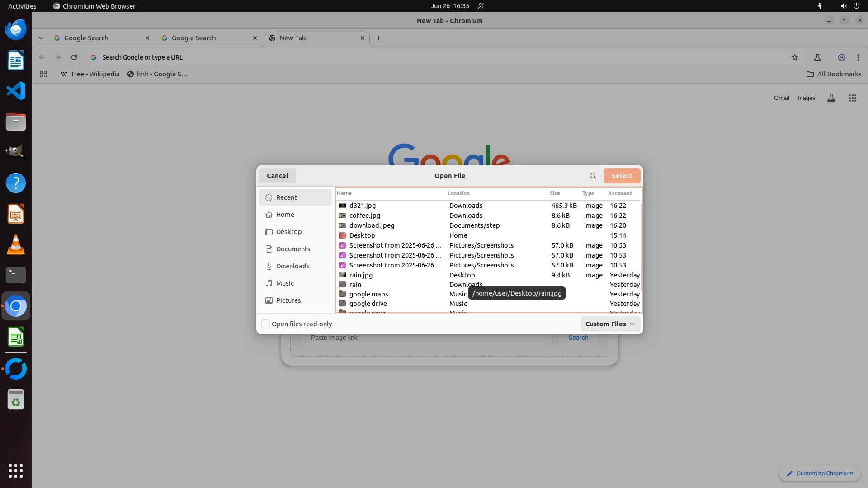Open the profile avatar icon in the toolbar
This screenshot has width=868, height=488.
[841, 57]
